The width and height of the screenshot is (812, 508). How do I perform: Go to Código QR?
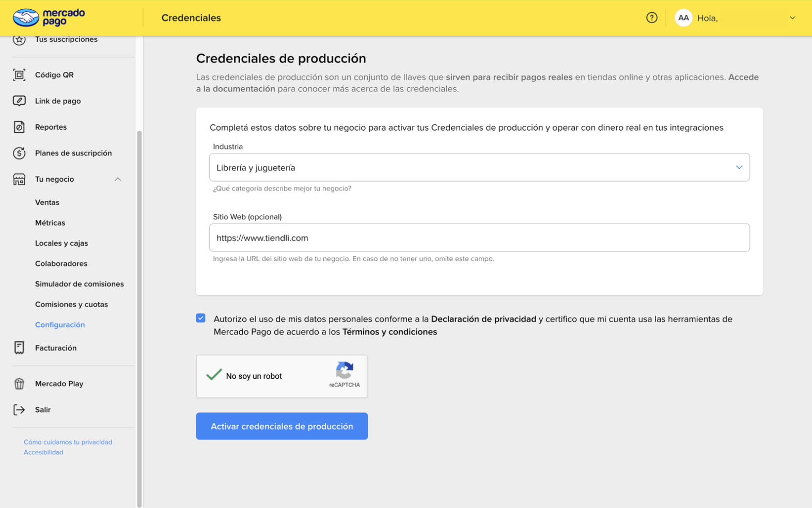click(x=54, y=75)
